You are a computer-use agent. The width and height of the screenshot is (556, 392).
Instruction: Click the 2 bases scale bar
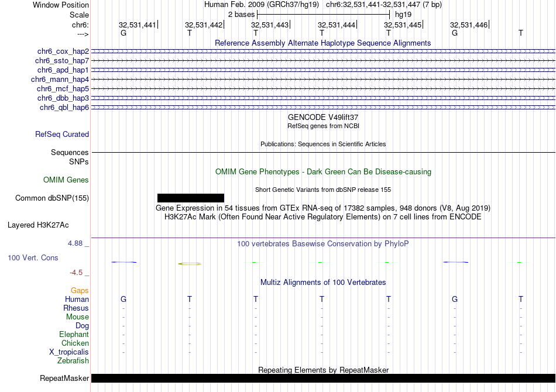pos(324,15)
